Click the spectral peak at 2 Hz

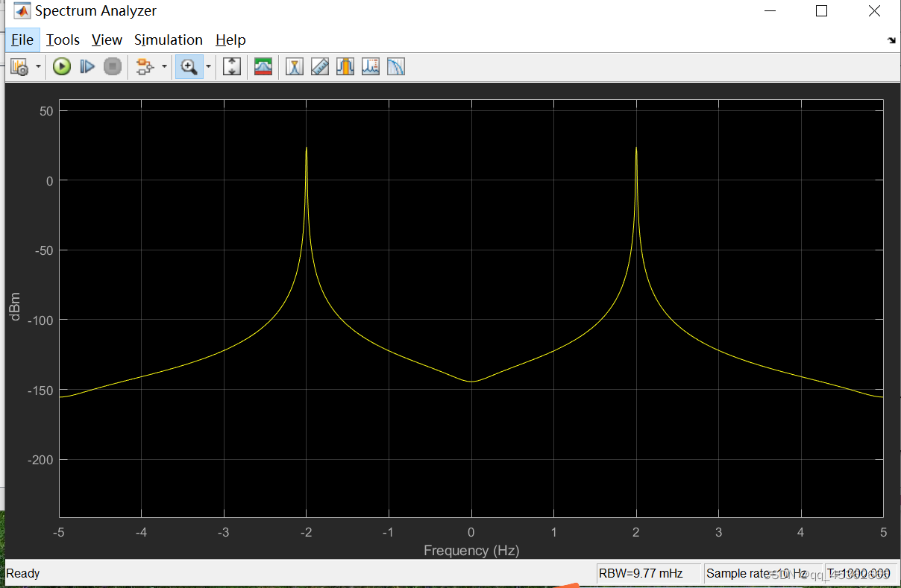coord(636,148)
